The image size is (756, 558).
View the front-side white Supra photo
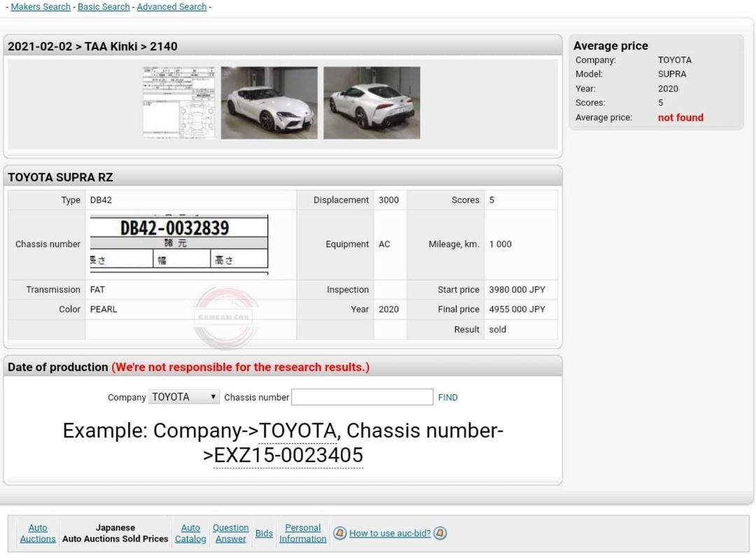coord(269,103)
